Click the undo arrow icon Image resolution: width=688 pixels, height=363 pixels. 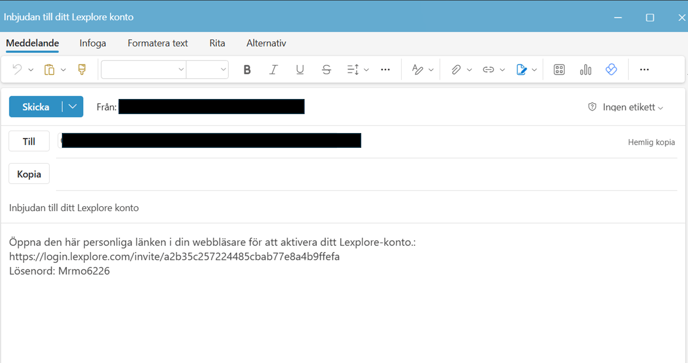(17, 69)
